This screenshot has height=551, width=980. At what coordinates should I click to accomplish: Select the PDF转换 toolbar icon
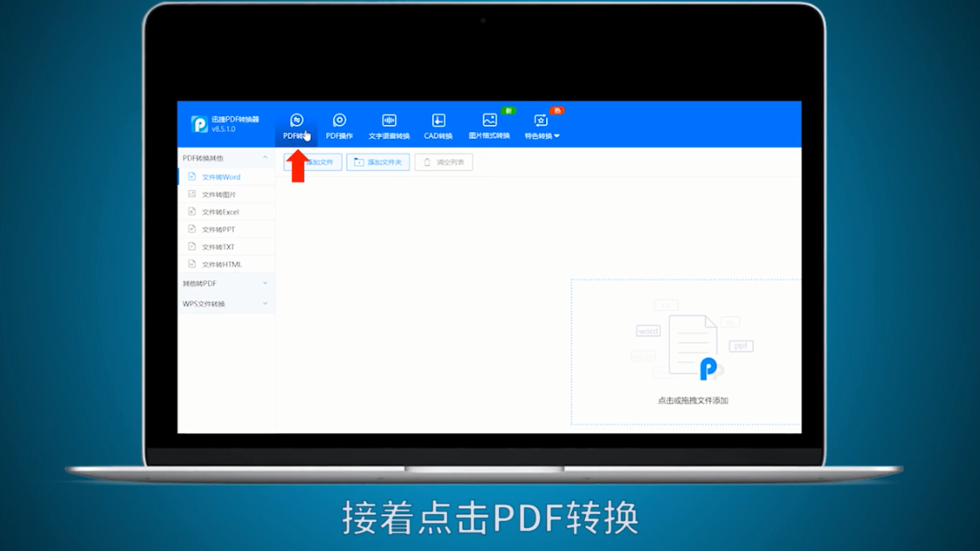click(x=297, y=122)
